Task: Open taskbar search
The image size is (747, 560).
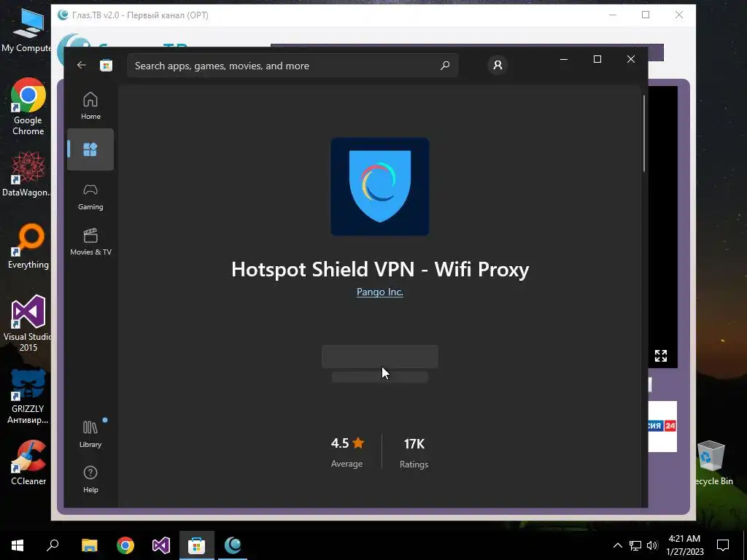Action: tap(53, 545)
